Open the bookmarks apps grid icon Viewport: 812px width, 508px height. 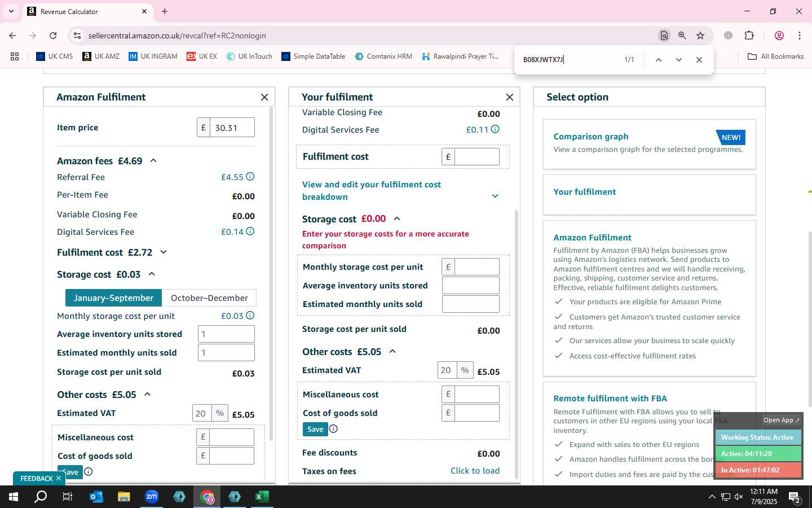(15, 56)
